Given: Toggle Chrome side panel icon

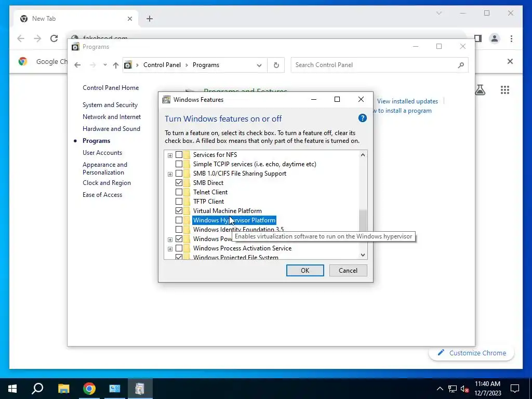Looking at the screenshot, I should (x=478, y=38).
